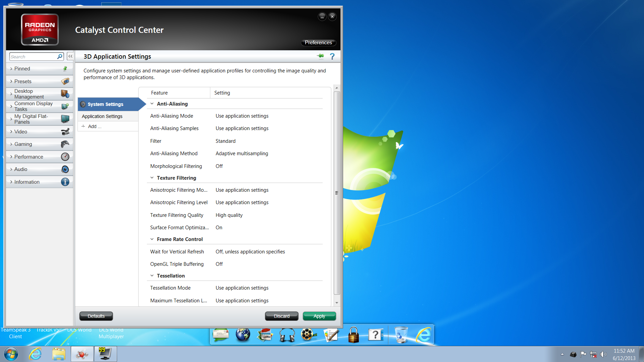Open Morphological Filtering Off setting
Viewport: 644px width, 362px height.
[219, 166]
